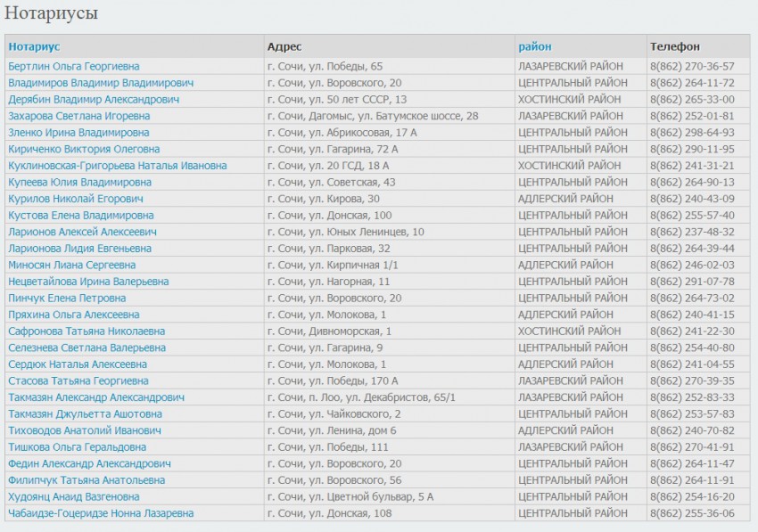Click Захарова Светлана Игоревна link

point(78,116)
